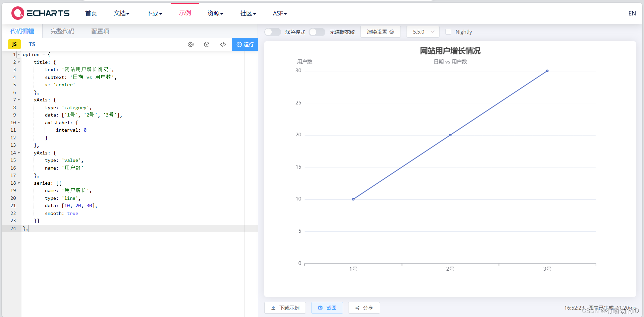This screenshot has height=317, width=644.
Task: Click 分享 share button
Action: pyautogui.click(x=364, y=308)
